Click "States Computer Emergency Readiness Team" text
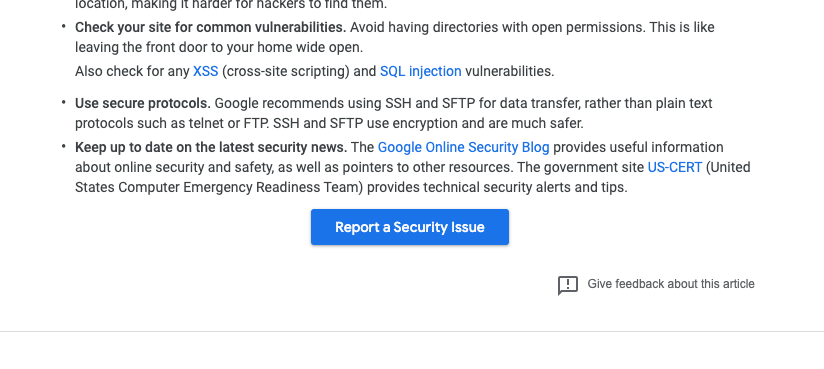 tap(219, 187)
